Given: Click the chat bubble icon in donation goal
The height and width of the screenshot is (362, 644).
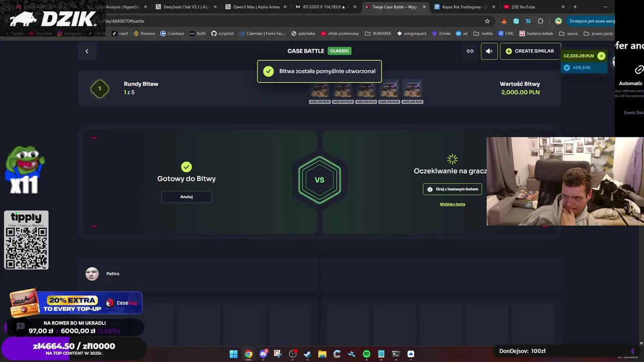Looking at the screenshot, I should (21, 327).
